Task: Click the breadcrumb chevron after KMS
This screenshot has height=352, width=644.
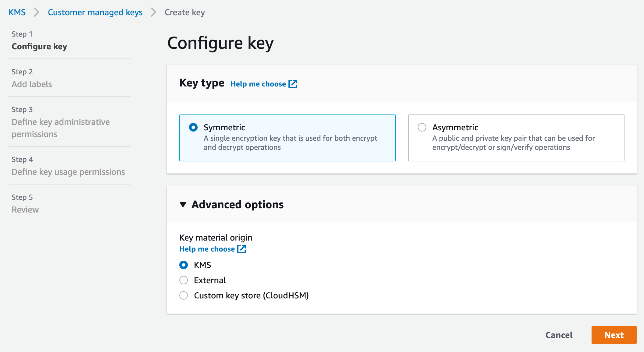Action: 36,12
